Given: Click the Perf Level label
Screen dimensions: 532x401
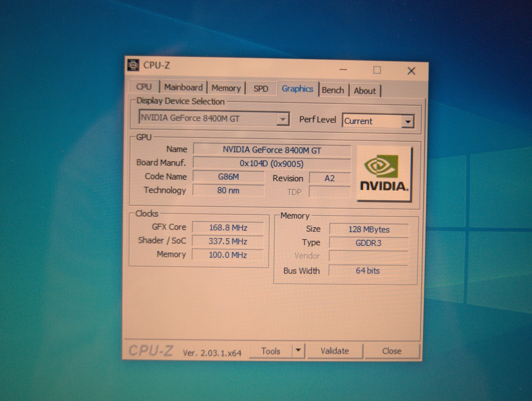Looking at the screenshot, I should pos(317,119).
